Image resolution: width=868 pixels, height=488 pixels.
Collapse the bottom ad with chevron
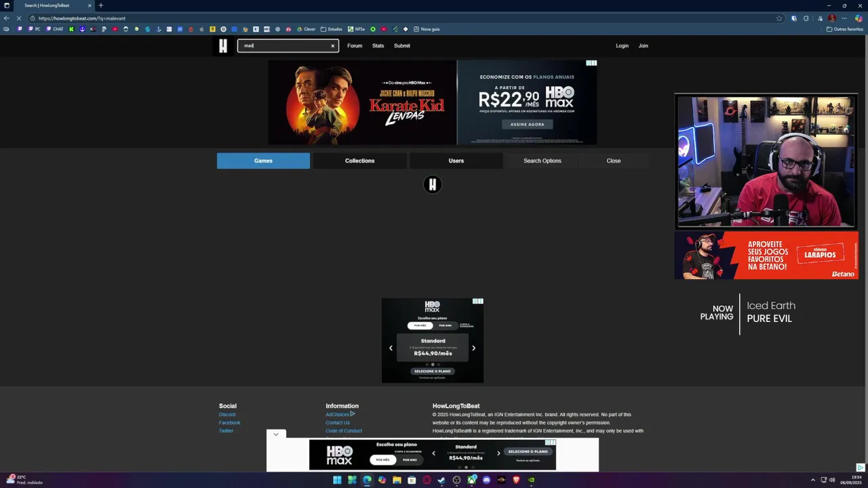(276, 434)
